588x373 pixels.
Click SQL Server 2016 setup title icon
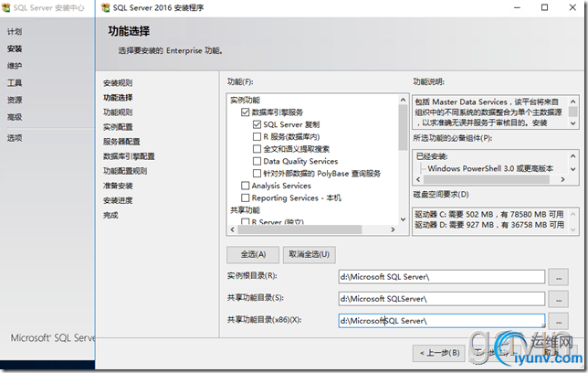(106, 7)
